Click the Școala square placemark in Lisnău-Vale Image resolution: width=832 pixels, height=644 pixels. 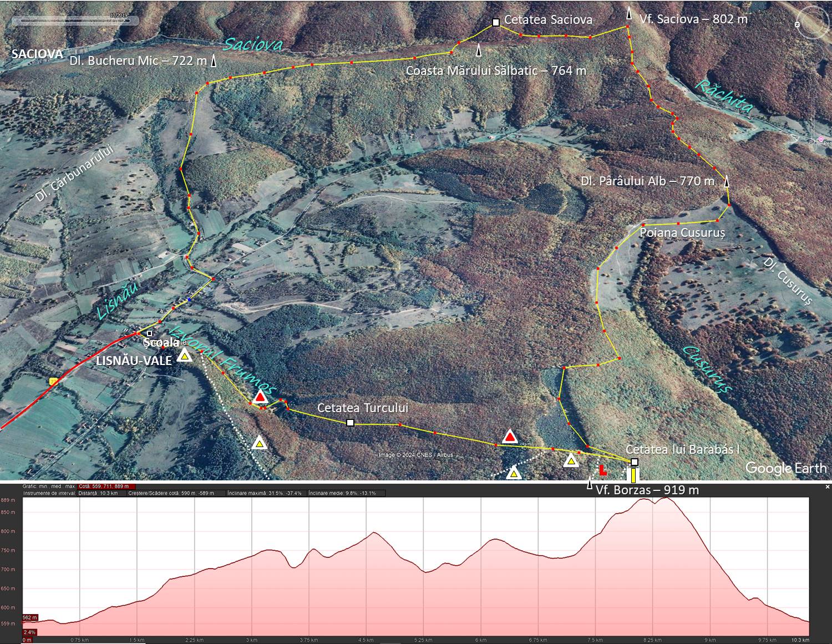point(149,333)
